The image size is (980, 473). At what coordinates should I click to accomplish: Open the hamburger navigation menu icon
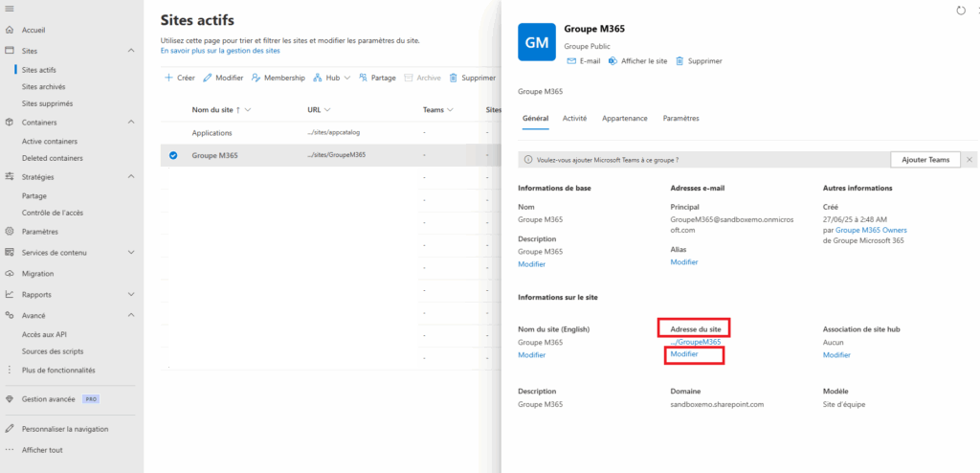pyautogui.click(x=10, y=8)
